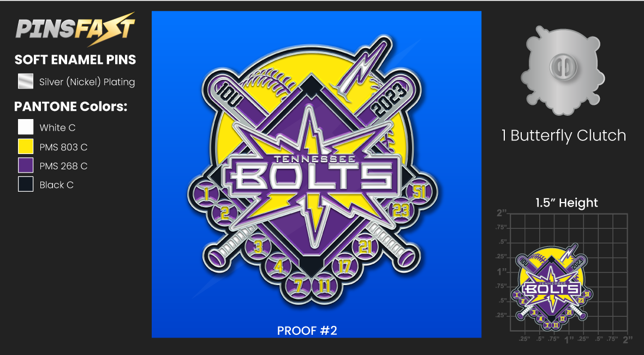Click the butterfly clutch pin back image
This screenshot has height=355, width=644.
tap(563, 70)
